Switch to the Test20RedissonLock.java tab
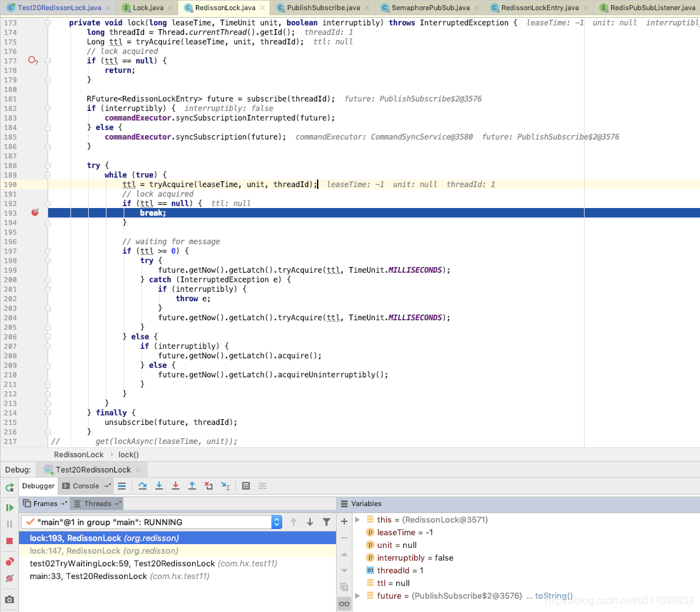Screen dimensions: 700x612 tap(60, 8)
